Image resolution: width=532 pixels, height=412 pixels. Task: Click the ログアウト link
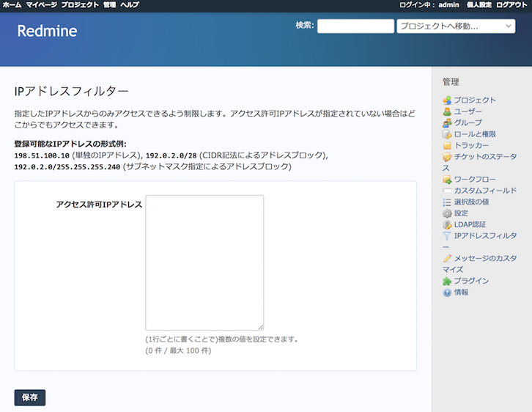(x=511, y=5)
